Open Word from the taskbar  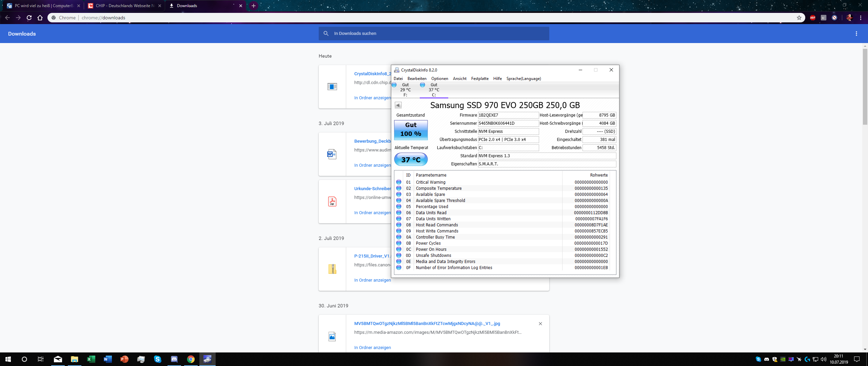pyautogui.click(x=107, y=359)
